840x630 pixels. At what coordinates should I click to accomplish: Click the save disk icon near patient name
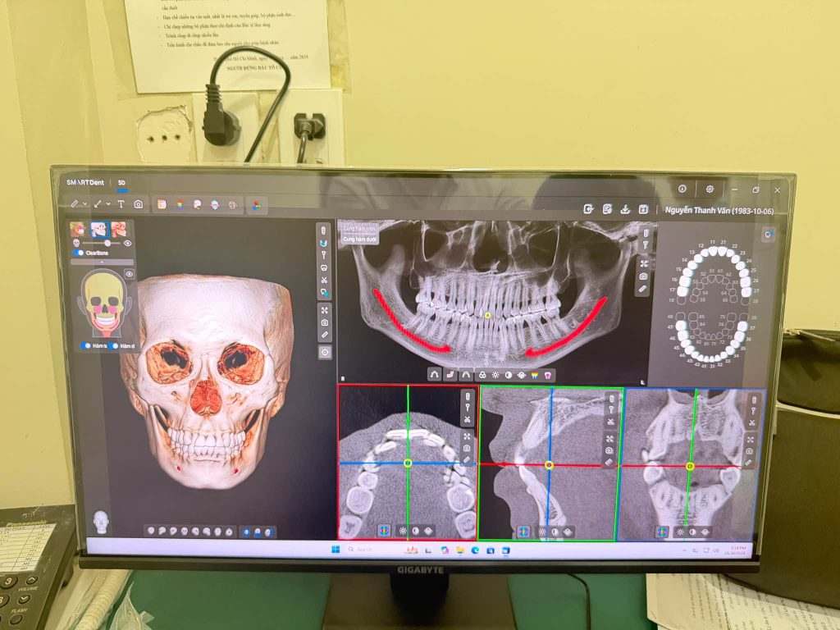coord(643,209)
